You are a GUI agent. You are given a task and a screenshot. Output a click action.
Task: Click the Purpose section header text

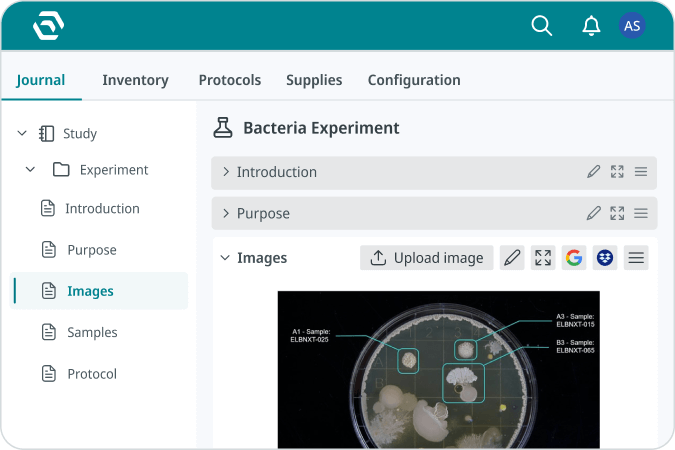coord(263,214)
